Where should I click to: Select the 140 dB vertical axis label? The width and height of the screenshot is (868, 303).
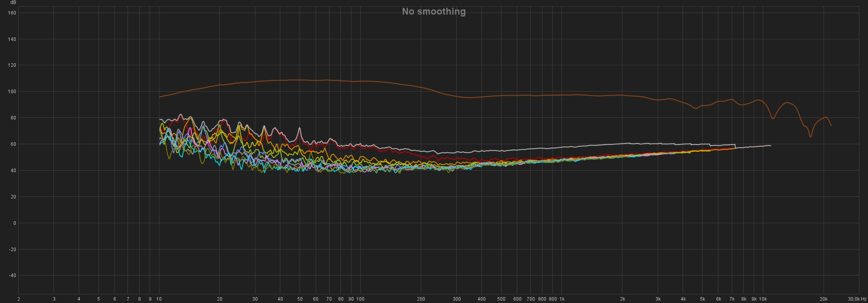click(x=12, y=39)
